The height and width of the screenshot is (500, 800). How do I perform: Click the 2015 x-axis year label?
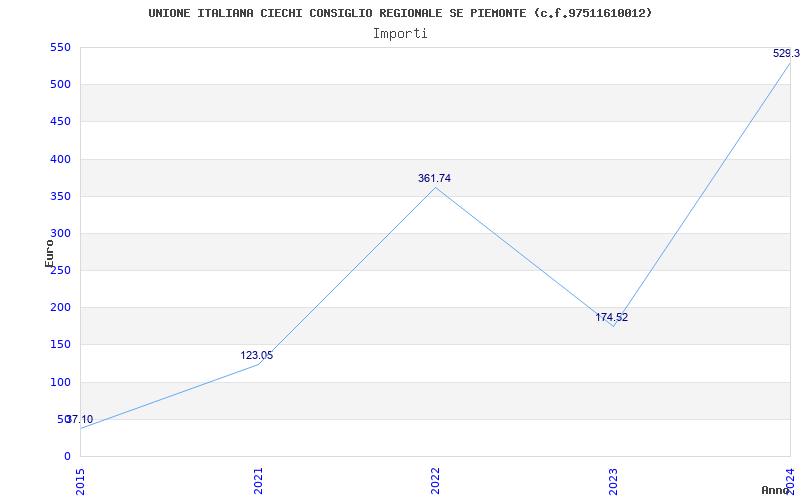[x=81, y=478]
